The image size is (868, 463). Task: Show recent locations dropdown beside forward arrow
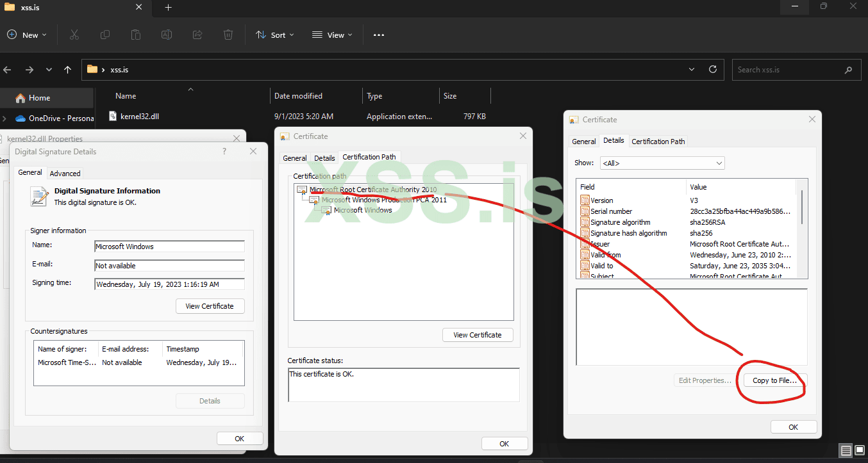click(x=49, y=69)
